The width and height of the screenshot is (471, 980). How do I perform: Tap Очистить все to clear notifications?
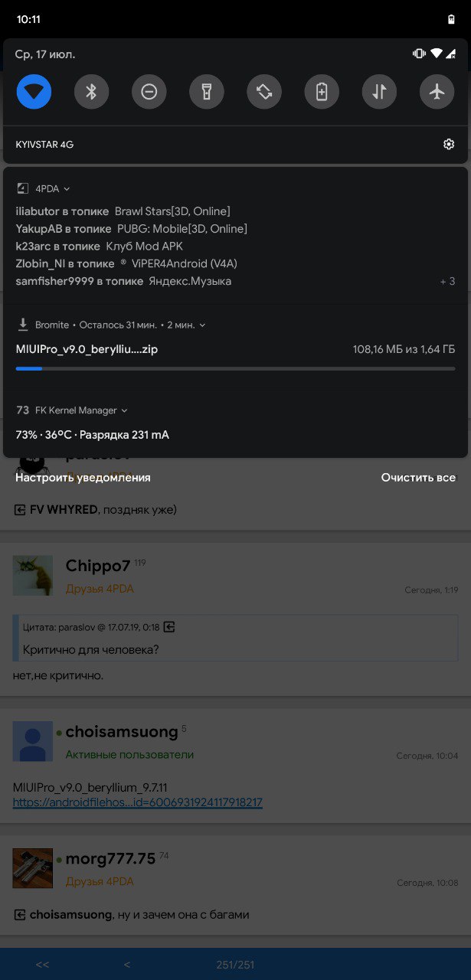pyautogui.click(x=418, y=478)
